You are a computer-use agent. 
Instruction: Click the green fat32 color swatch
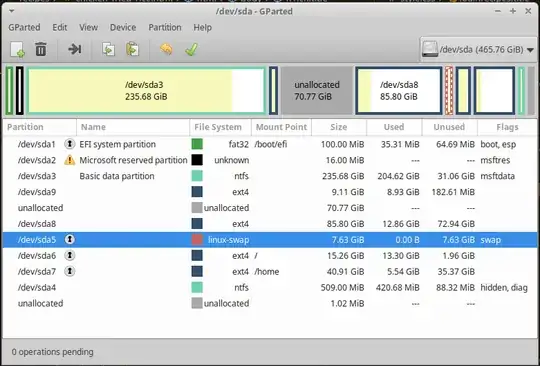click(x=197, y=144)
